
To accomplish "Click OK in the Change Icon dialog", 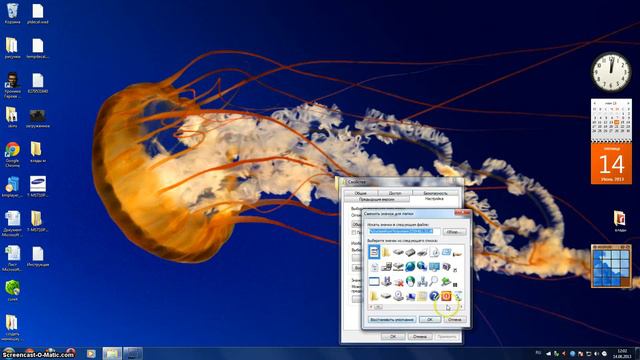I will pos(430,320).
